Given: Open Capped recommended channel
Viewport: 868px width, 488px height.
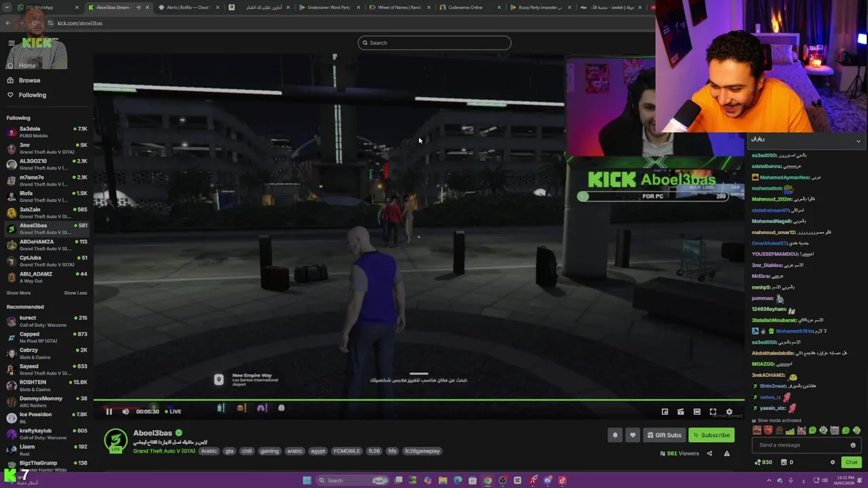Looking at the screenshot, I should (x=46, y=337).
